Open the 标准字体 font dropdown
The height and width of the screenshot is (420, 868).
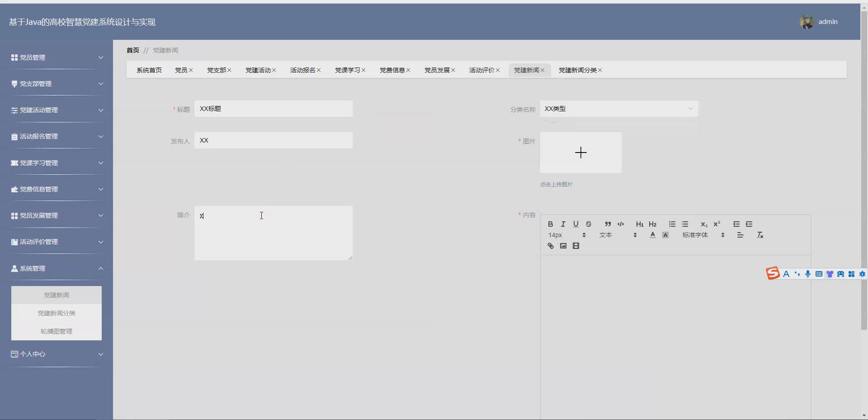click(703, 235)
